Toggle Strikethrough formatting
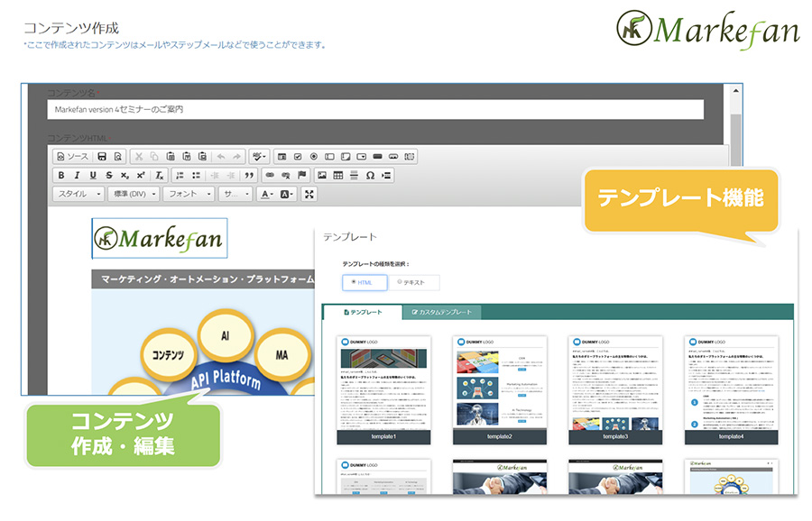 109,176
